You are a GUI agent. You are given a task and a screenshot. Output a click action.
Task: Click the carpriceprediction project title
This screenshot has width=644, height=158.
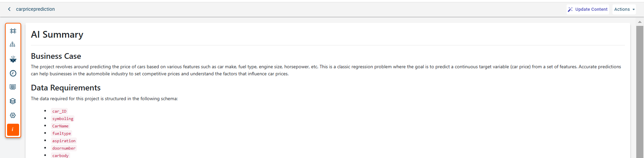(x=35, y=9)
